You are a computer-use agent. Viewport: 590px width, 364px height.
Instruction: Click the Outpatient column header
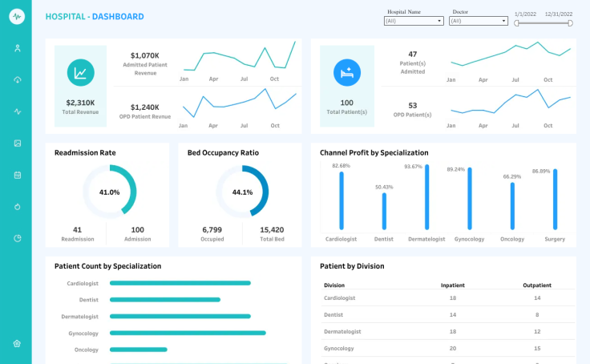click(x=537, y=285)
